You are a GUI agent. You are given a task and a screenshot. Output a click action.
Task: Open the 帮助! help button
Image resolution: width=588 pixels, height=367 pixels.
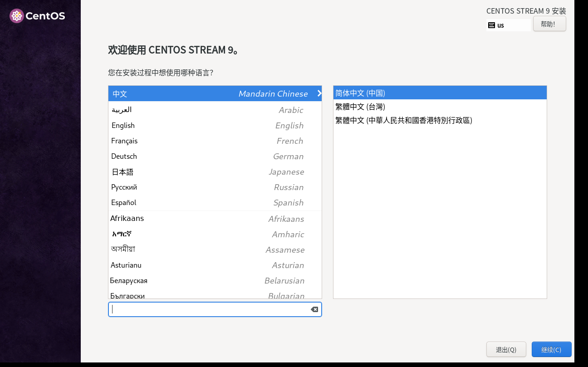click(x=549, y=24)
